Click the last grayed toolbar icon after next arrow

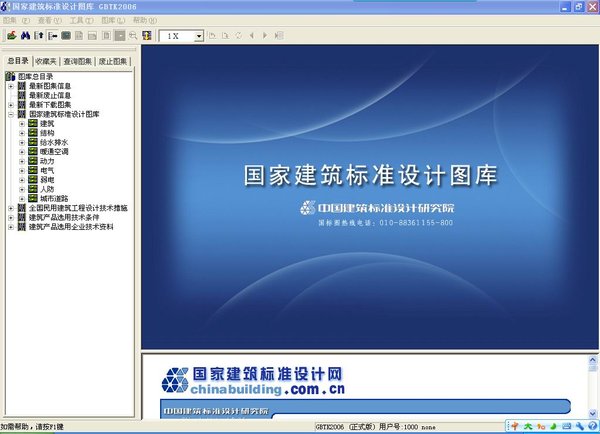(x=279, y=36)
